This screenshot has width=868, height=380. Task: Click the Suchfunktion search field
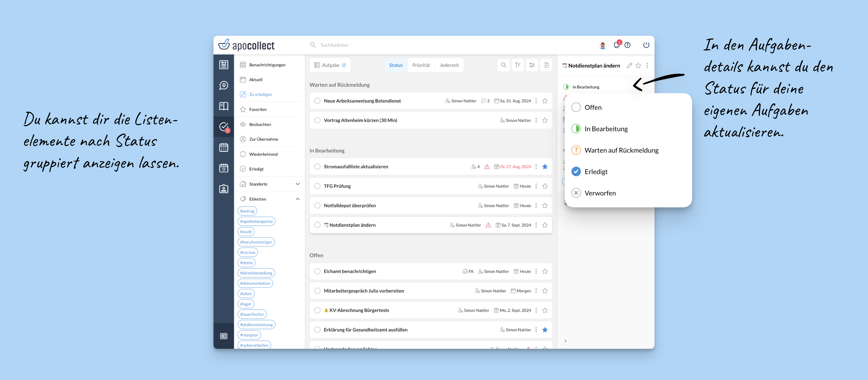[x=334, y=45]
